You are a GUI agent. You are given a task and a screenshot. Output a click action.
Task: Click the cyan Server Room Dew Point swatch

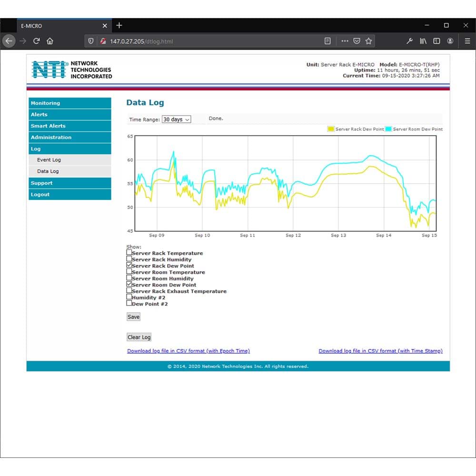click(x=388, y=129)
